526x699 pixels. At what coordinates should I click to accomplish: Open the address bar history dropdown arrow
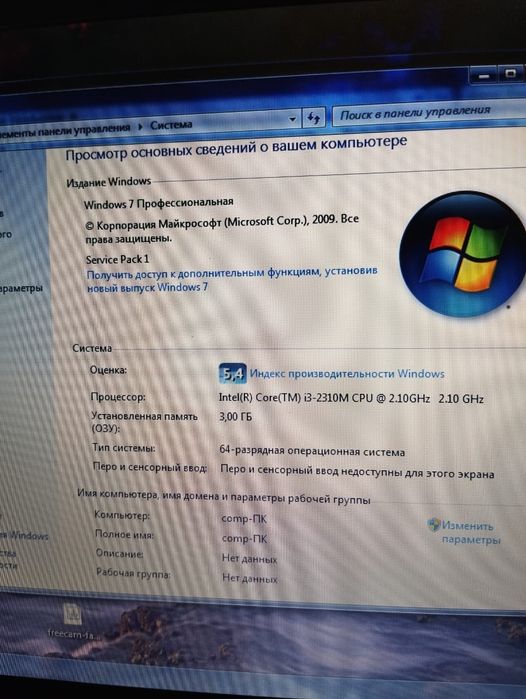[292, 119]
